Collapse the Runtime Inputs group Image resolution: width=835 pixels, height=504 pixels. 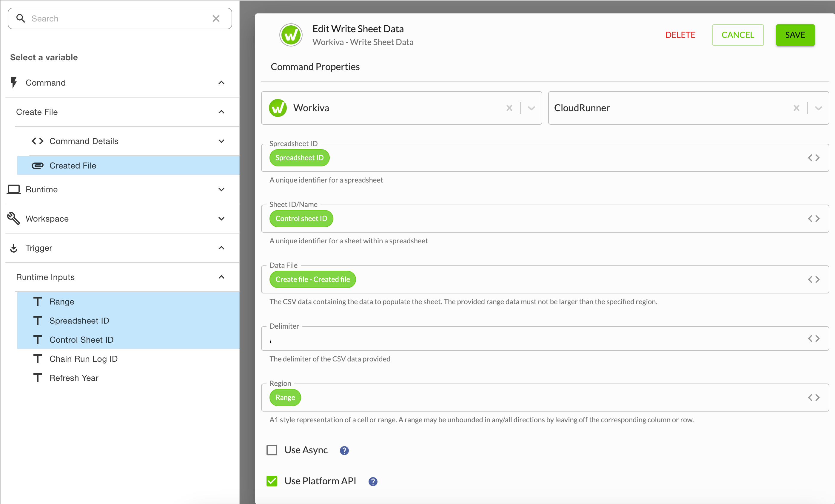pyautogui.click(x=221, y=277)
